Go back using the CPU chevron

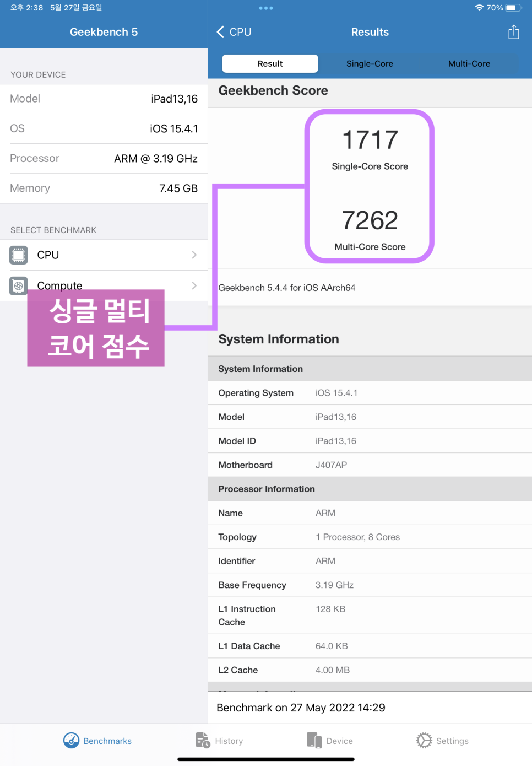pos(220,32)
